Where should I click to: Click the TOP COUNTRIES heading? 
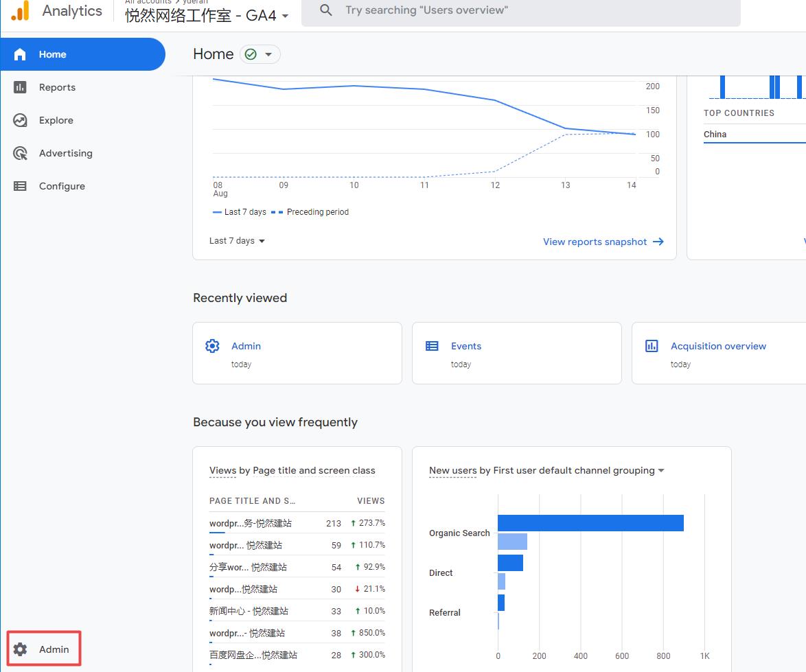pos(739,113)
